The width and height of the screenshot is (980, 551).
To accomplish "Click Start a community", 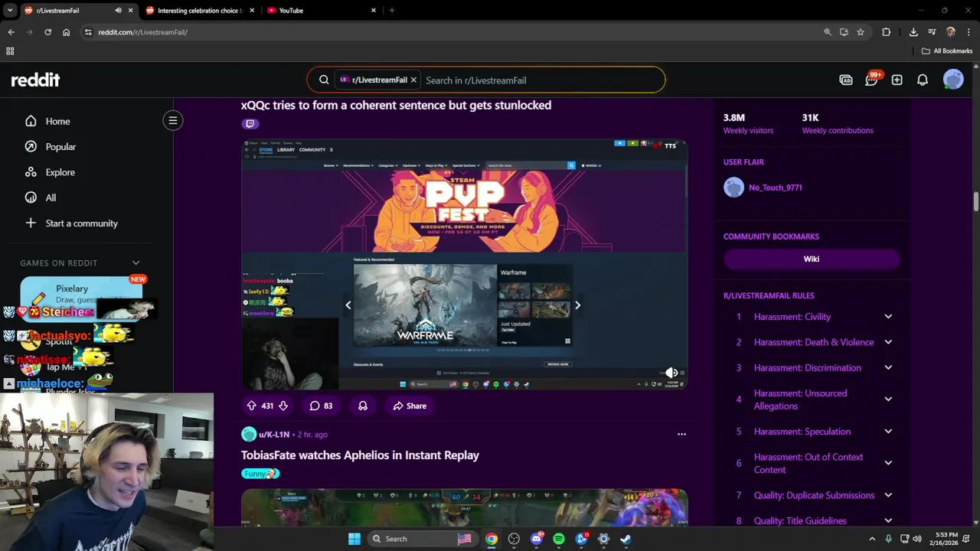I will [81, 223].
